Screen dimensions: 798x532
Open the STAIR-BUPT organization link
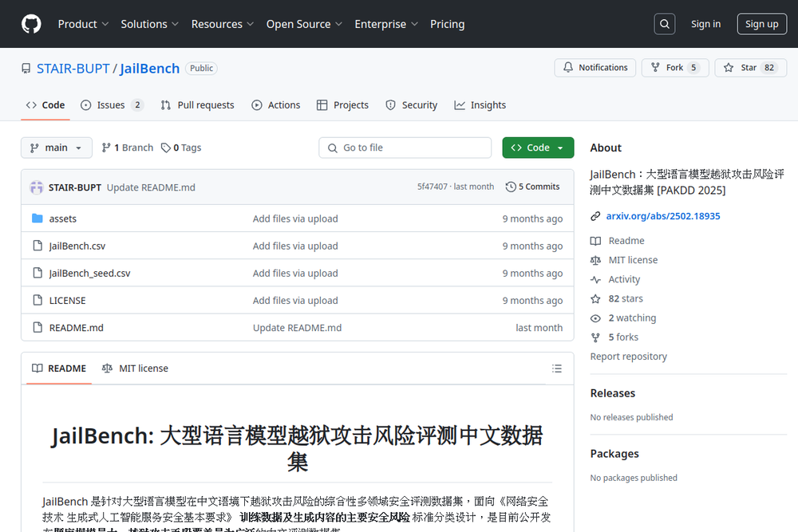[73, 68]
